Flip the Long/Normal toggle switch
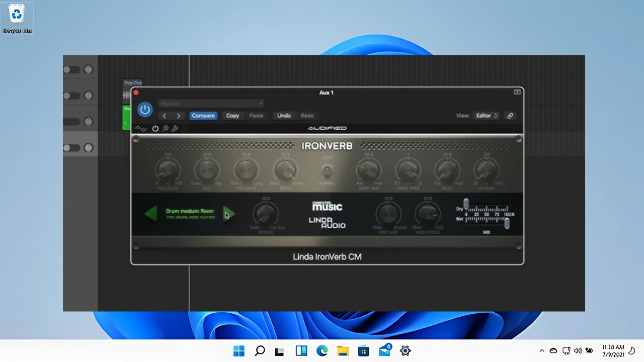This screenshot has width=644, height=362. pyautogui.click(x=327, y=171)
